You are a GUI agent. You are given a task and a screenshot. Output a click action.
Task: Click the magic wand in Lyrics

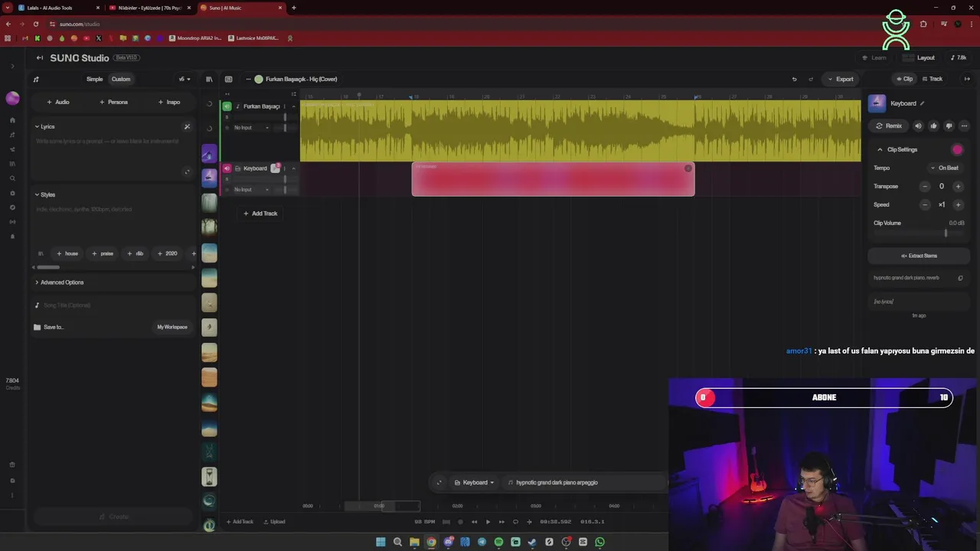coord(187,126)
